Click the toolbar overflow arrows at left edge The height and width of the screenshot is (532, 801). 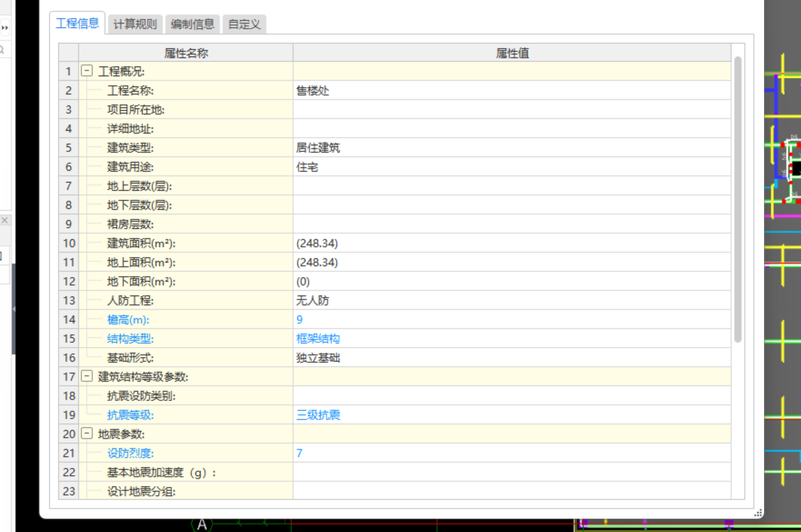[x=5, y=28]
